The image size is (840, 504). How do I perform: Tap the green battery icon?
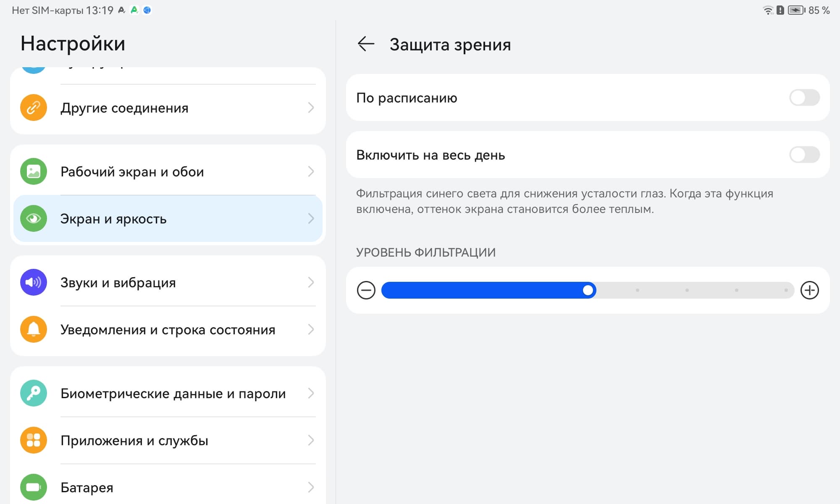(34, 487)
